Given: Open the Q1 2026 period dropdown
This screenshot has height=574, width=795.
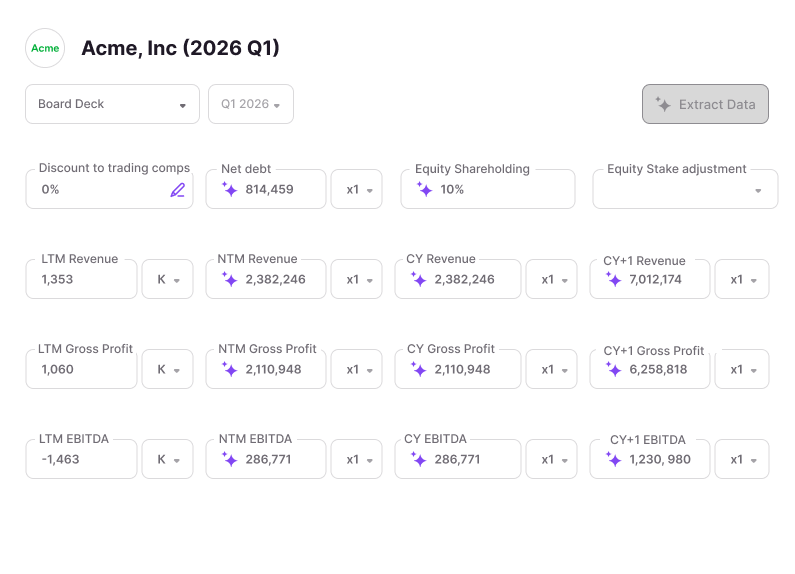Looking at the screenshot, I should (250, 104).
